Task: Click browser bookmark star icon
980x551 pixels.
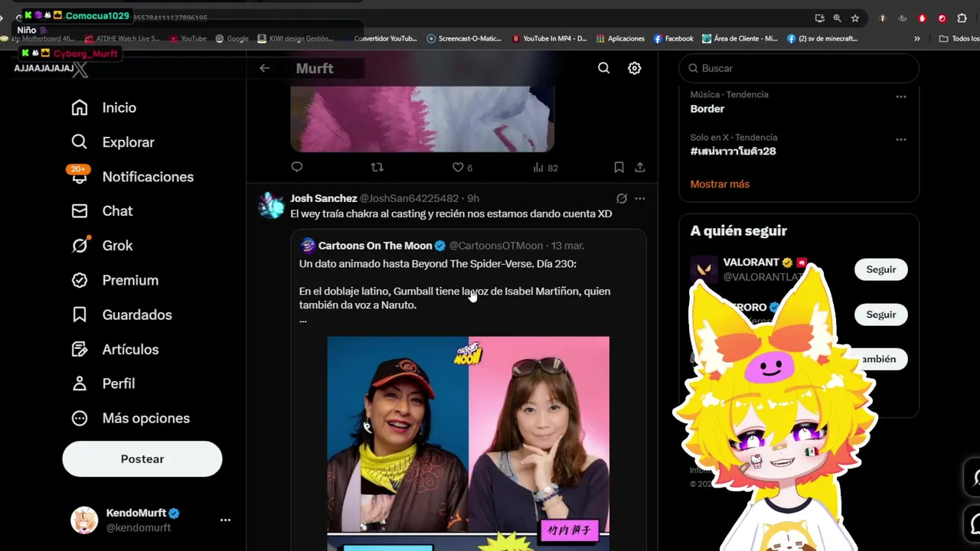Action: [x=855, y=18]
